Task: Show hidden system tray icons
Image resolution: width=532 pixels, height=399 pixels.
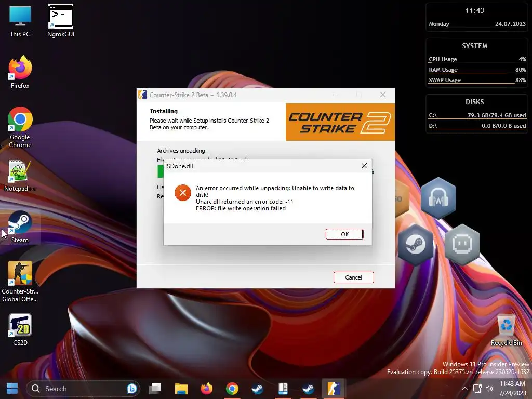Action: [464, 389]
